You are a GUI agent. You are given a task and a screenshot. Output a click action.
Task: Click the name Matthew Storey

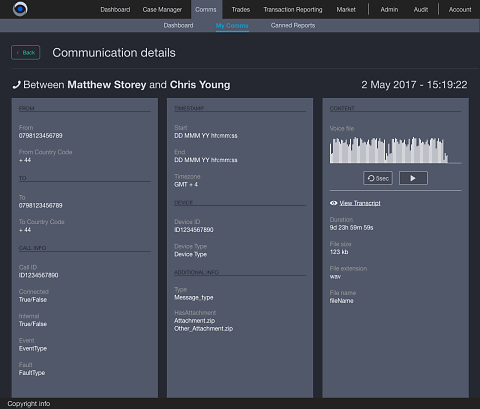(107, 85)
